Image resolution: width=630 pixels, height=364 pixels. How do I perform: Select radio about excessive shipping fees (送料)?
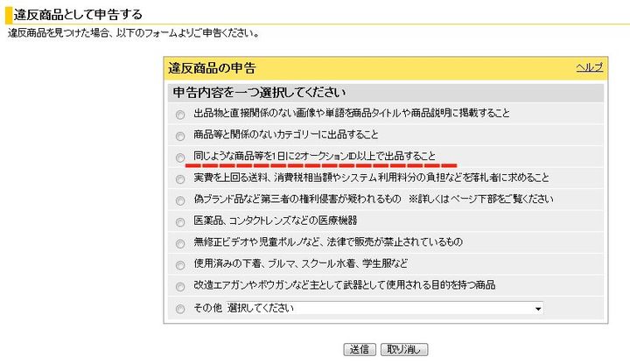point(180,179)
